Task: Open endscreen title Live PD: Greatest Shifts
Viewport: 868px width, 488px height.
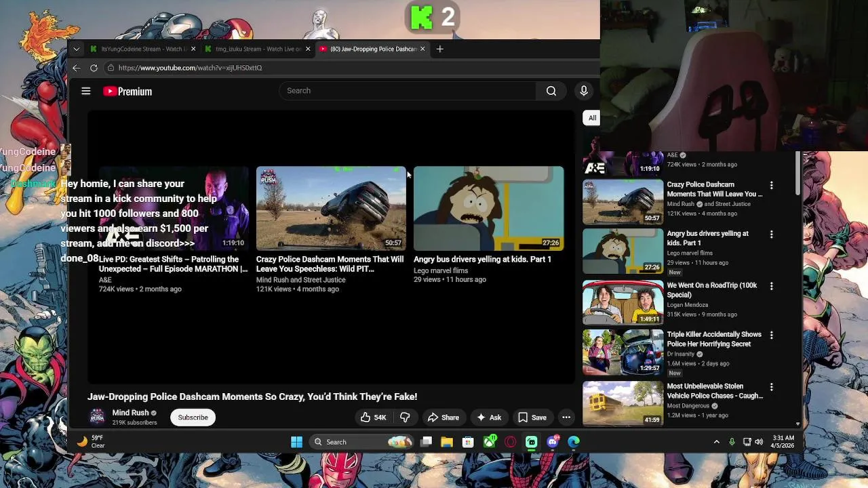Action: point(173,264)
